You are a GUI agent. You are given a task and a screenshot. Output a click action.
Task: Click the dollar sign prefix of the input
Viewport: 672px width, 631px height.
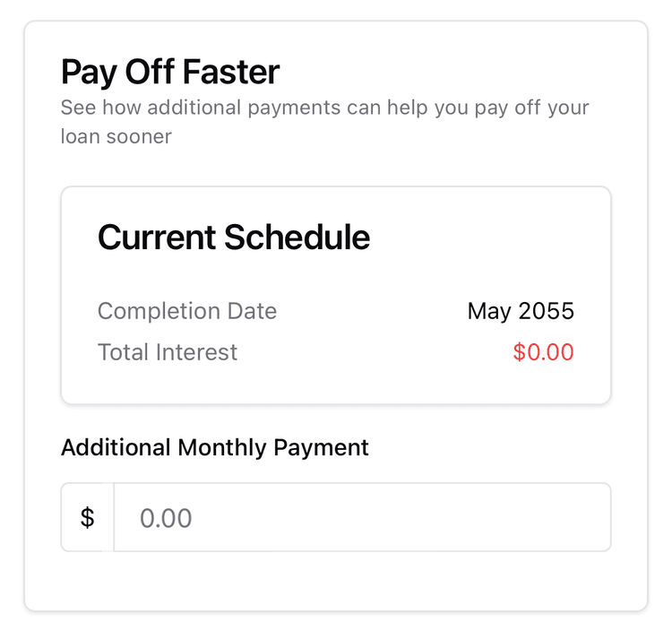(88, 517)
